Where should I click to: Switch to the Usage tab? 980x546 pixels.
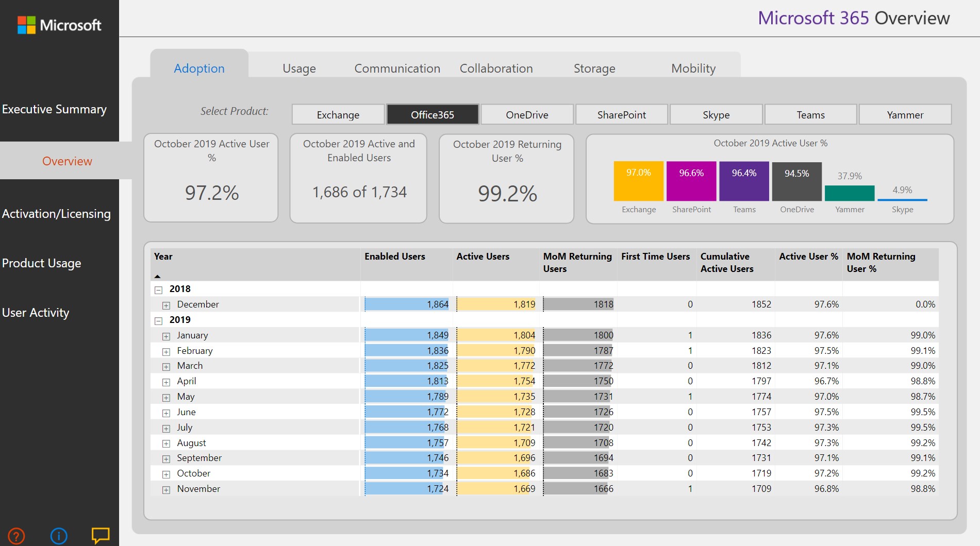(299, 68)
